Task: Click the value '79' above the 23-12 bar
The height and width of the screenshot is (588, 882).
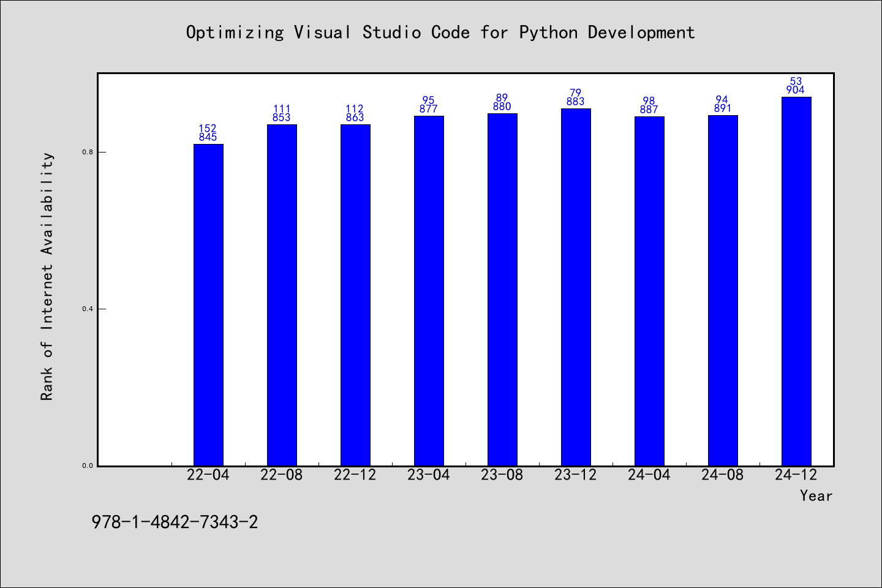Action: pyautogui.click(x=576, y=93)
